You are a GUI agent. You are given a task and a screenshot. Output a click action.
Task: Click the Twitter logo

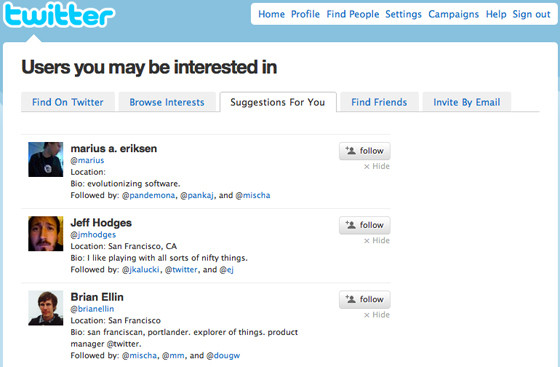coord(59,15)
